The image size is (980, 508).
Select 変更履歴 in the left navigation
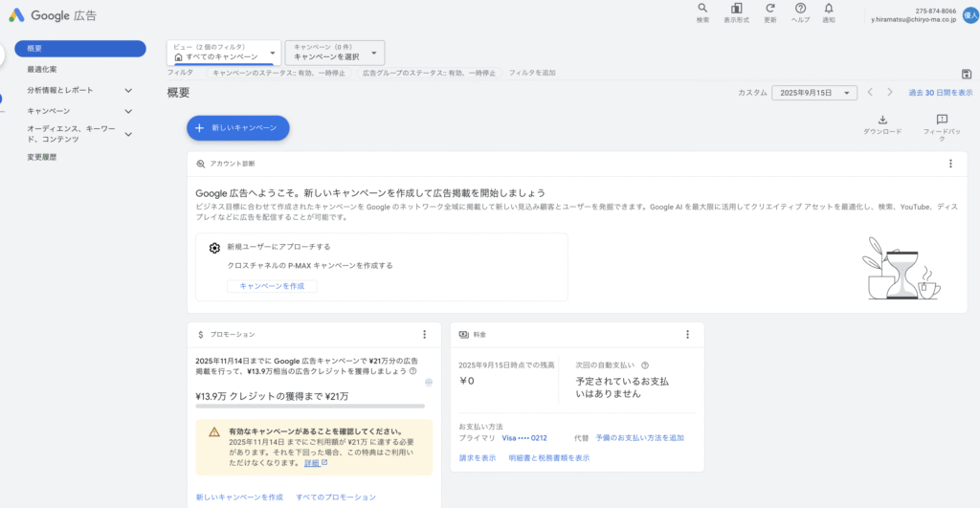[x=42, y=157]
